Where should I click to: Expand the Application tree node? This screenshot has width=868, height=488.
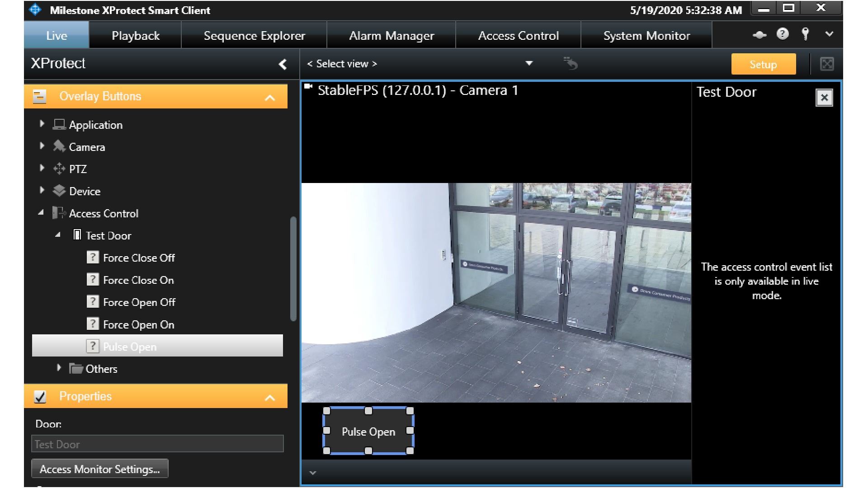coord(42,123)
